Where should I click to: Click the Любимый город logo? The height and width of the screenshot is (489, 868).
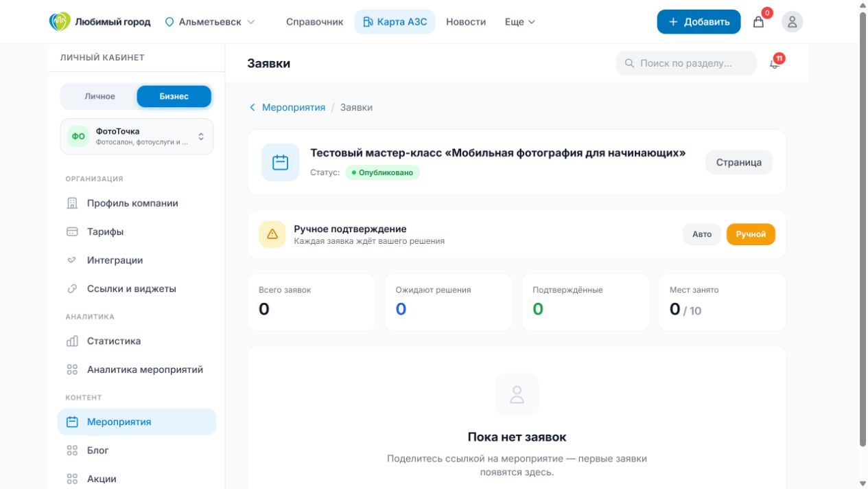tap(100, 21)
